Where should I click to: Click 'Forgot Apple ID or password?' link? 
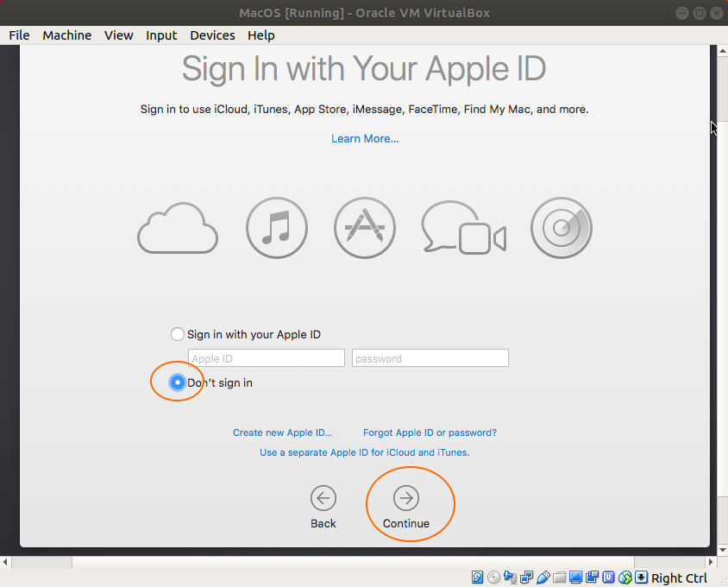430,432
